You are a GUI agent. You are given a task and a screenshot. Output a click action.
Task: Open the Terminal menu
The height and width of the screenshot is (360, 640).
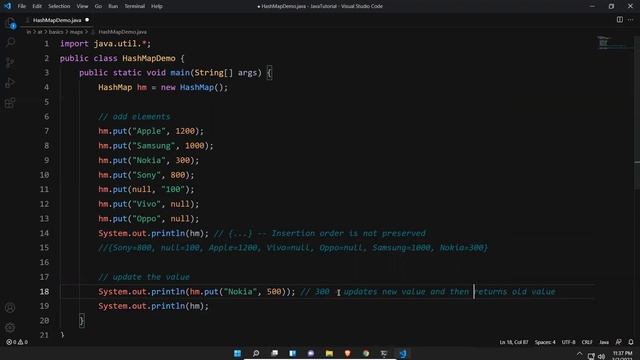134,6
